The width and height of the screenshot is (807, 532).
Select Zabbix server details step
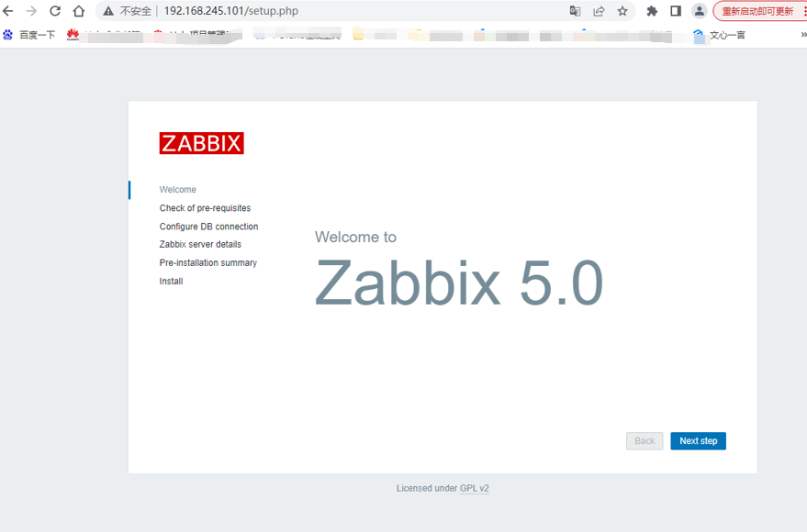(x=200, y=244)
